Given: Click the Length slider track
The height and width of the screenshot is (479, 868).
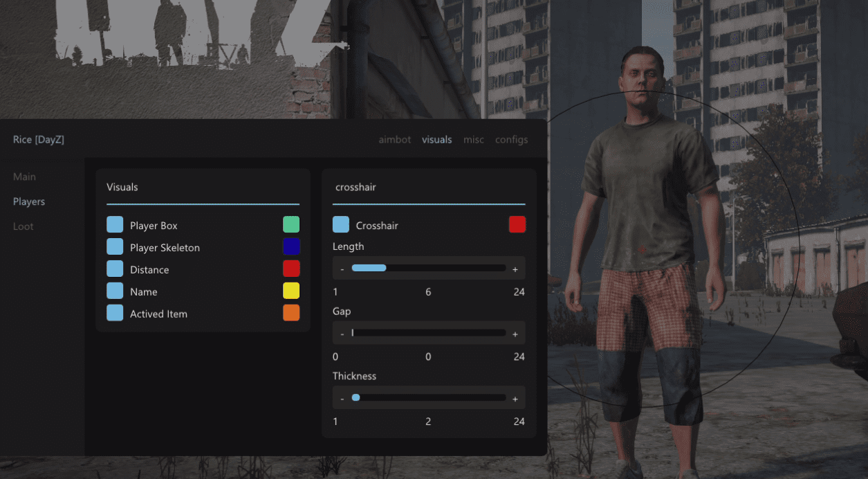Looking at the screenshot, I should [x=429, y=269].
